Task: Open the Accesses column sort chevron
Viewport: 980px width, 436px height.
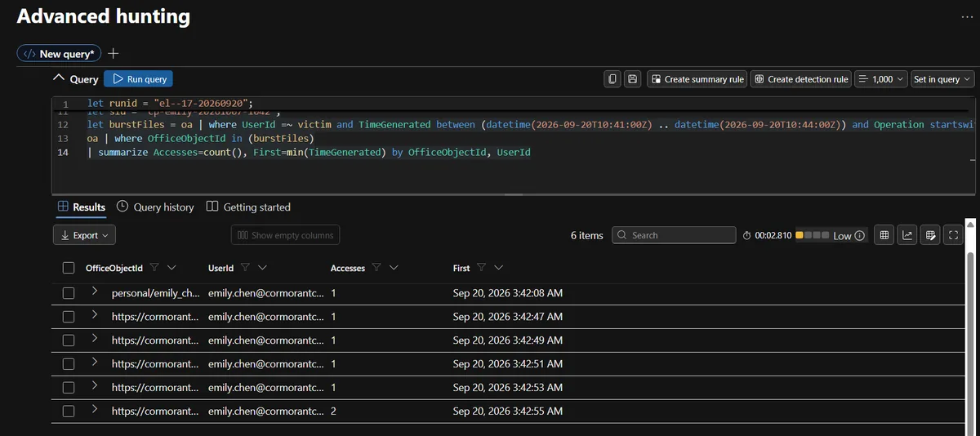Action: click(394, 268)
